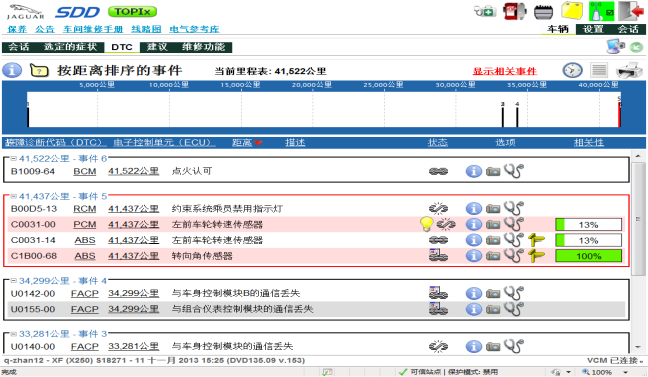The height and width of the screenshot is (377, 648).
Task: Click the blue info icon beside event title
Action: (12, 70)
